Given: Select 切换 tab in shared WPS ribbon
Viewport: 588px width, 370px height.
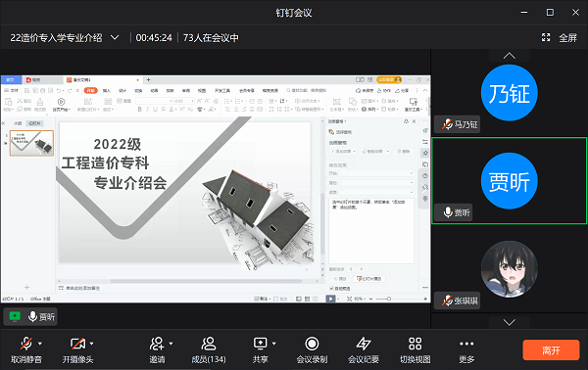Looking at the screenshot, I should [x=138, y=91].
